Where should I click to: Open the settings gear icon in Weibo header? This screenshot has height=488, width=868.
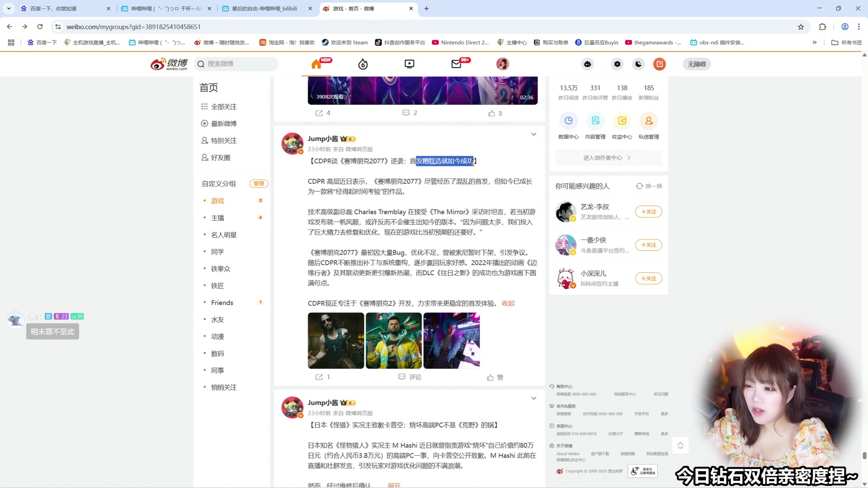point(617,64)
